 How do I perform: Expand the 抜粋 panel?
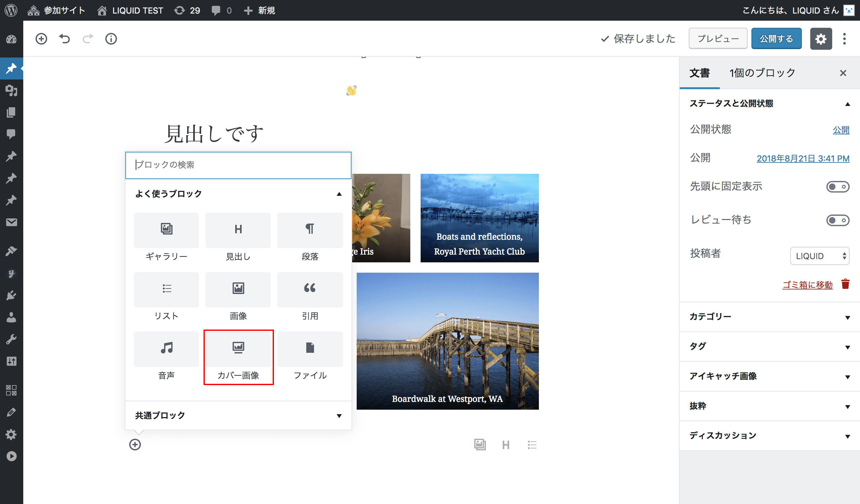coord(770,406)
